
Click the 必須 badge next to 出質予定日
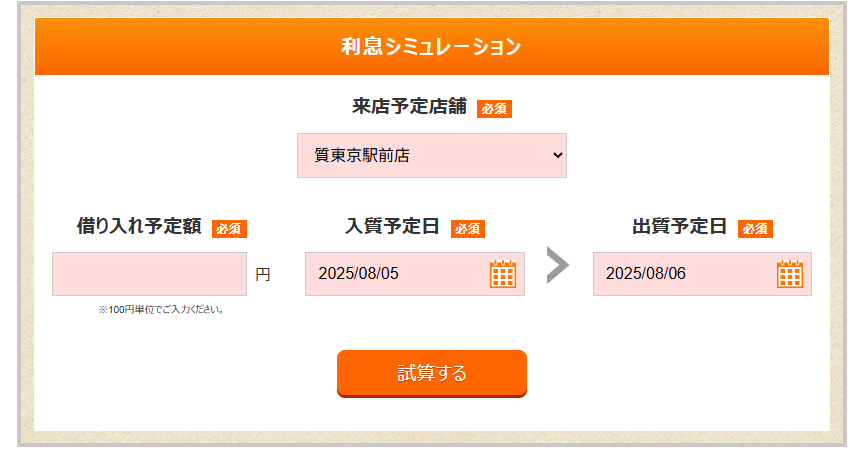click(755, 229)
